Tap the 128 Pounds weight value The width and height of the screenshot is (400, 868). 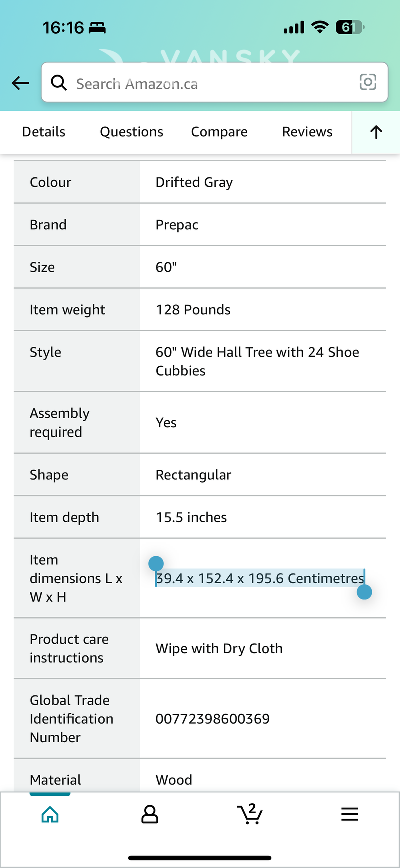coord(193,310)
